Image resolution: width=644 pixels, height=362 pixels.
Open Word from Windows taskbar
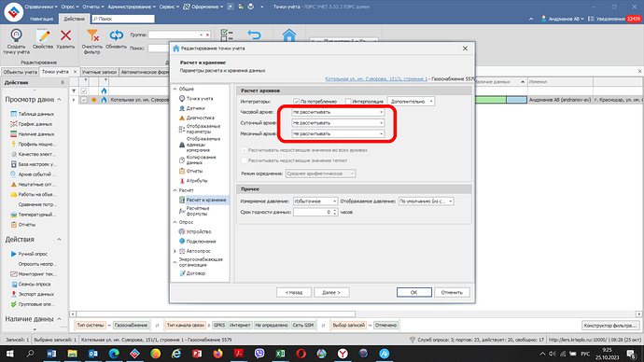tap(51, 354)
